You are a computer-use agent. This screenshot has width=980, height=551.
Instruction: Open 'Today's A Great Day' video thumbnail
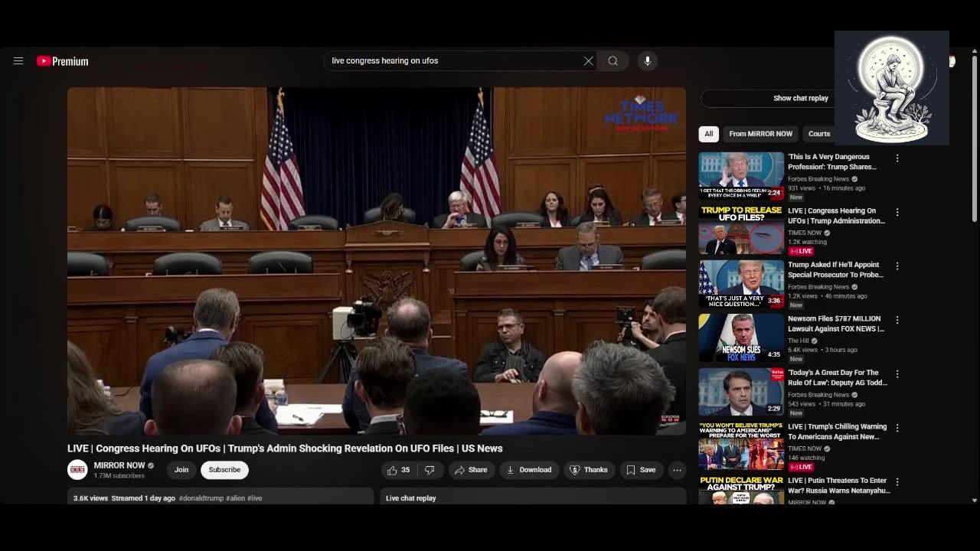pyautogui.click(x=741, y=392)
